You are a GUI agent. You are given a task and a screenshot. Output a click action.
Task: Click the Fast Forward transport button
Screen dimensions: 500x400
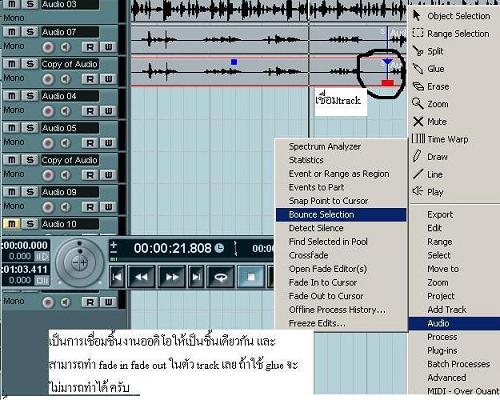[x=172, y=277]
